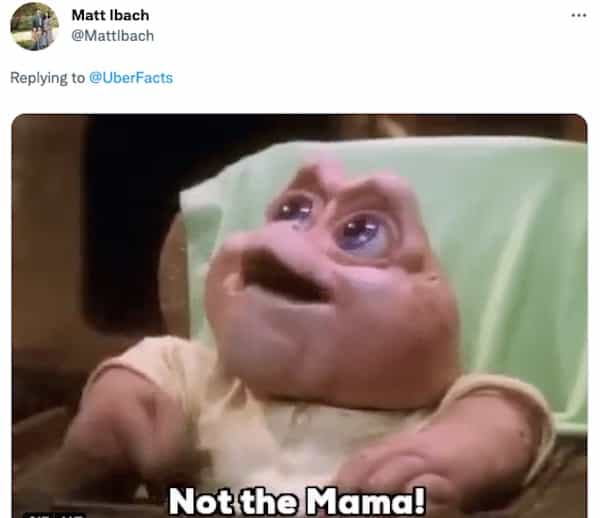
Task: Click the word "Mama!" in the caption
Action: 367,500
